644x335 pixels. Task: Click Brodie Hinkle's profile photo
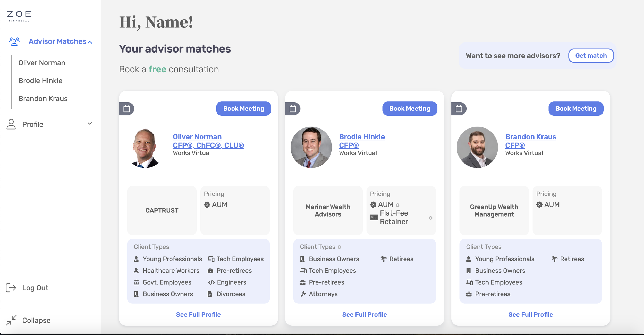(311, 147)
